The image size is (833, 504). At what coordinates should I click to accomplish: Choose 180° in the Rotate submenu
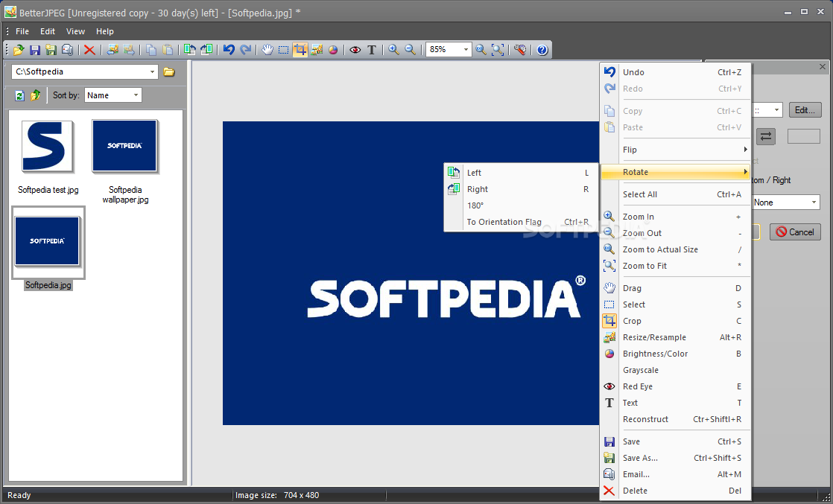tap(521, 205)
